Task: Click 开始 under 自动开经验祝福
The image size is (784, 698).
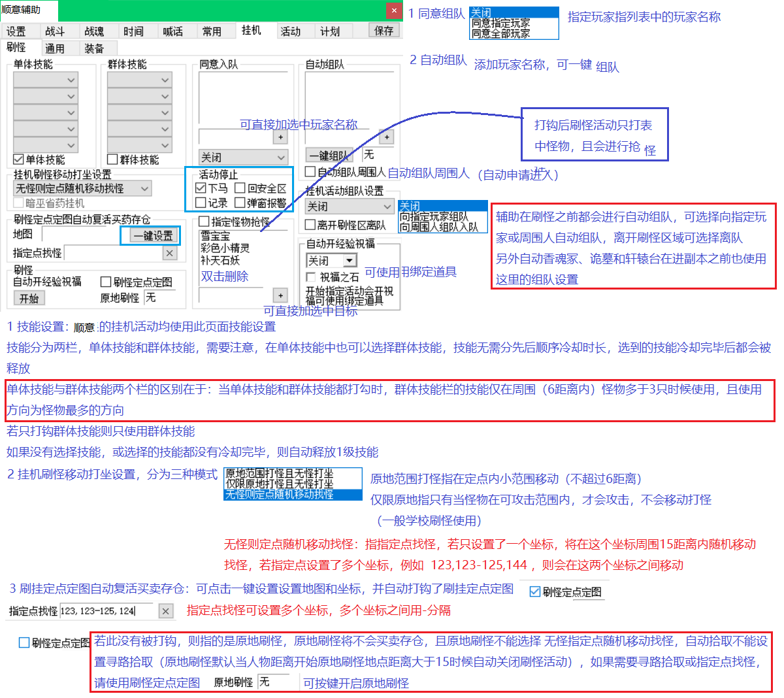Action: point(29,298)
